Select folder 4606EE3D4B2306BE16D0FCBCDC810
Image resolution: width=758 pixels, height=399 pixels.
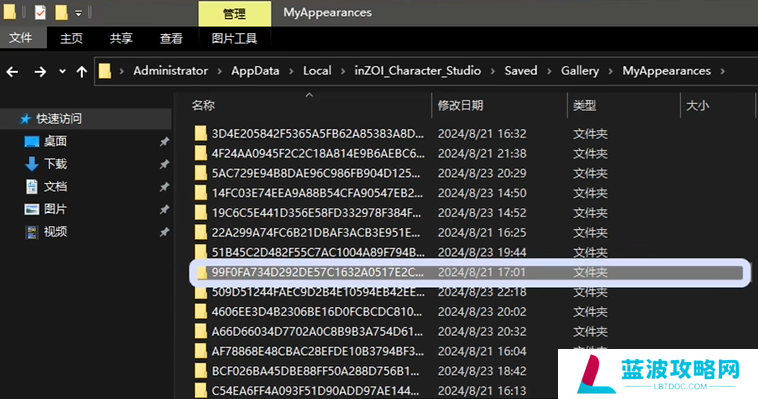(317, 312)
